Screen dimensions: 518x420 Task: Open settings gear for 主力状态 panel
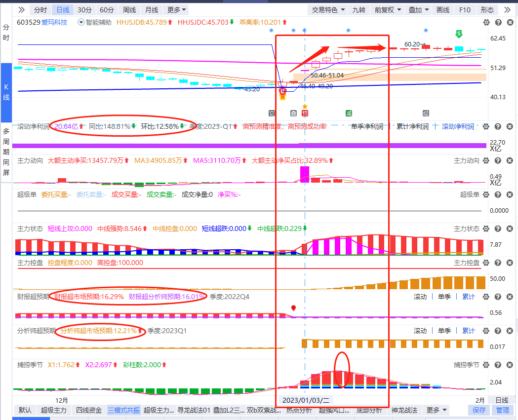tap(486, 229)
